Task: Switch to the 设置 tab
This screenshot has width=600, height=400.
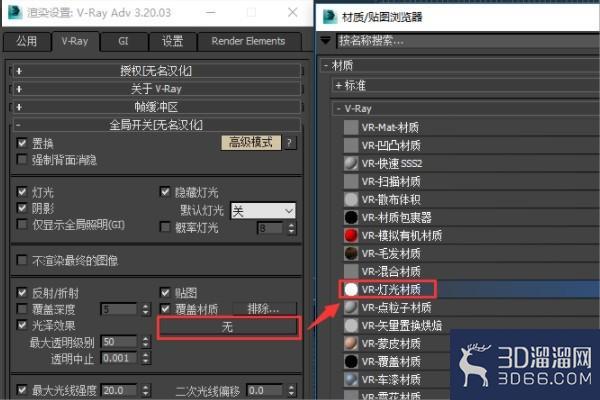Action: (172, 41)
